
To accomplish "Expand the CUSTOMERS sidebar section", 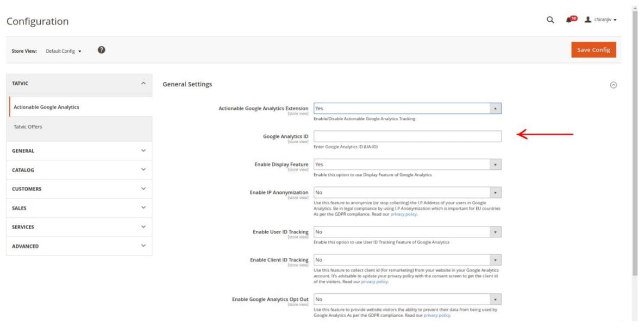I will (x=79, y=189).
